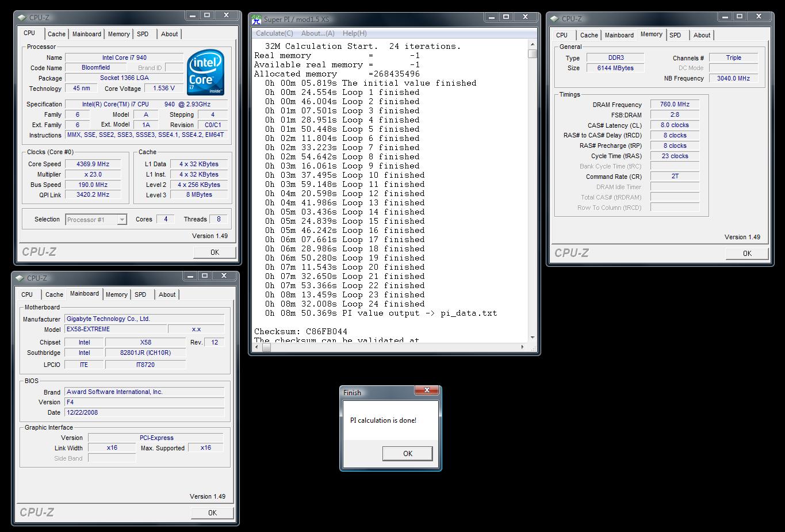Click the Southbridge value 82801JR (ICH10R)
785x532 pixels.
coord(145,353)
